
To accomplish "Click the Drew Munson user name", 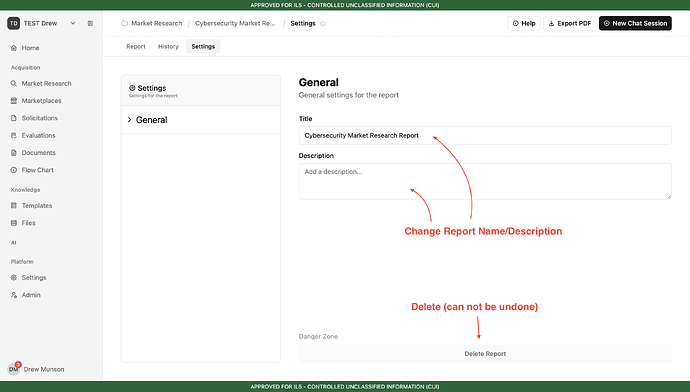I will click(44, 369).
